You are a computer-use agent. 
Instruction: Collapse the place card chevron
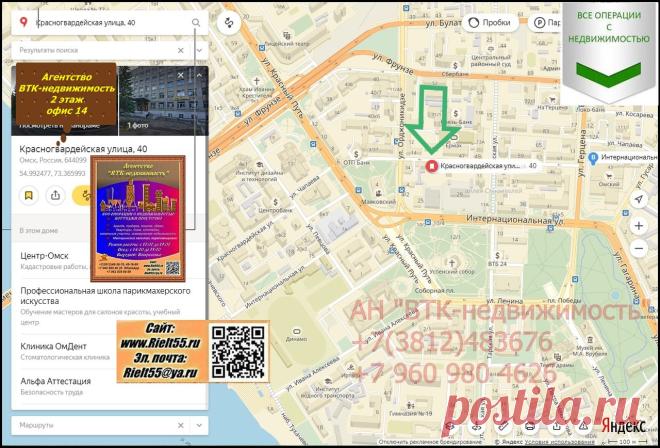tap(200, 75)
